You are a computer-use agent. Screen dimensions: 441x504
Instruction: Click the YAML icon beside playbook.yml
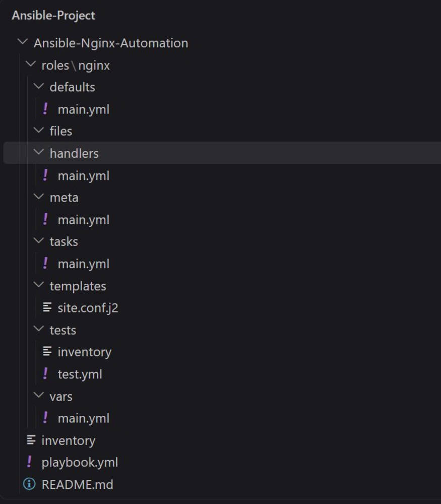(30, 462)
